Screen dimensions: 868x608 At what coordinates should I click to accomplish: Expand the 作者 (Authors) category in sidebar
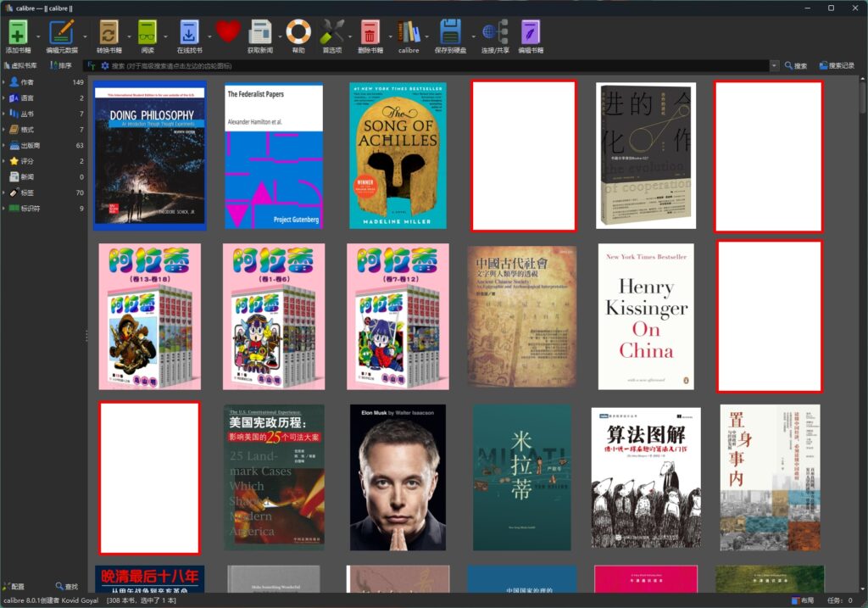point(4,82)
